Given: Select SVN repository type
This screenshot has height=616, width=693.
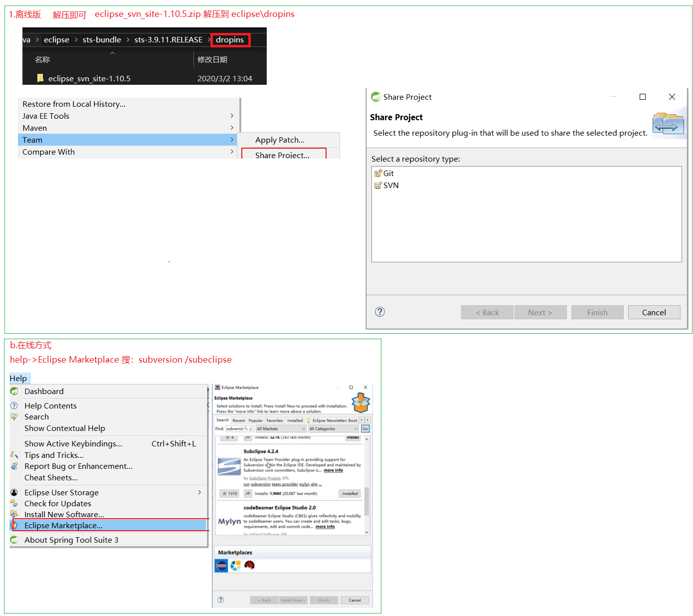Looking at the screenshot, I should click(390, 186).
